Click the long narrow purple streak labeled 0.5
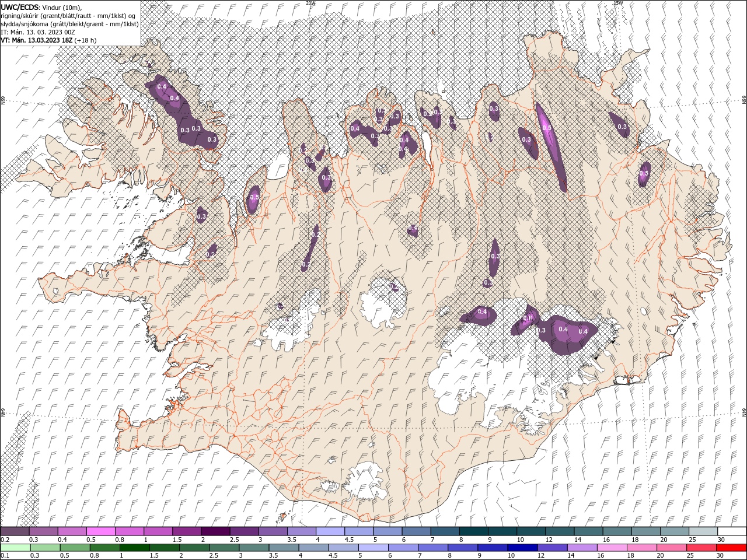 [x=551, y=146]
